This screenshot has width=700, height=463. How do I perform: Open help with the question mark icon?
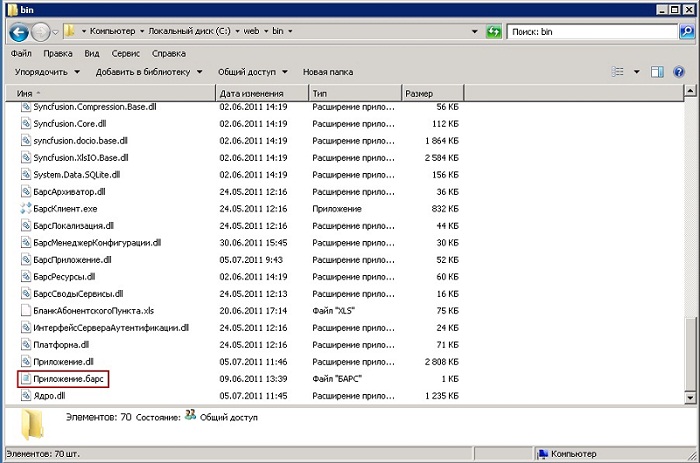(681, 72)
